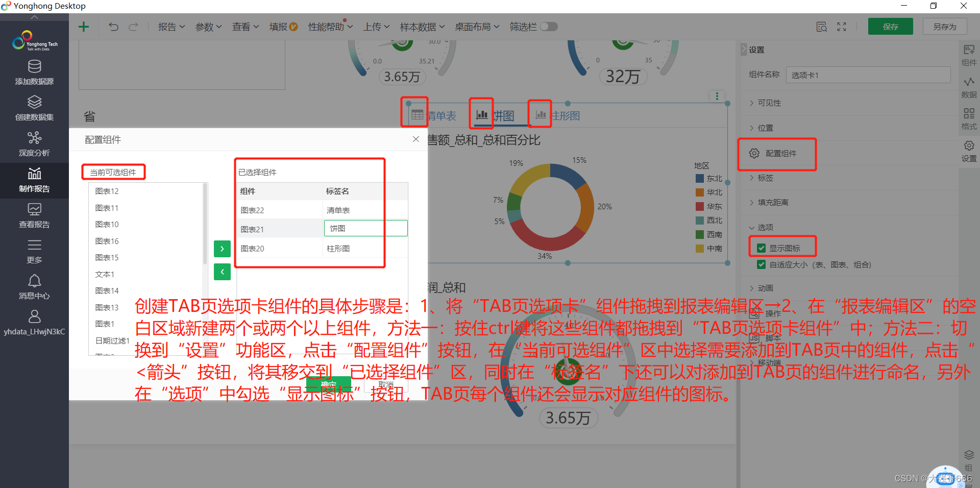
Task: Expand the 可见性 section
Action: (x=764, y=103)
